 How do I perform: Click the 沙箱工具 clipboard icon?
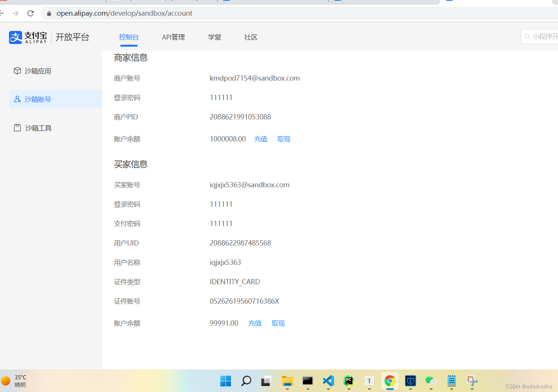click(x=17, y=128)
